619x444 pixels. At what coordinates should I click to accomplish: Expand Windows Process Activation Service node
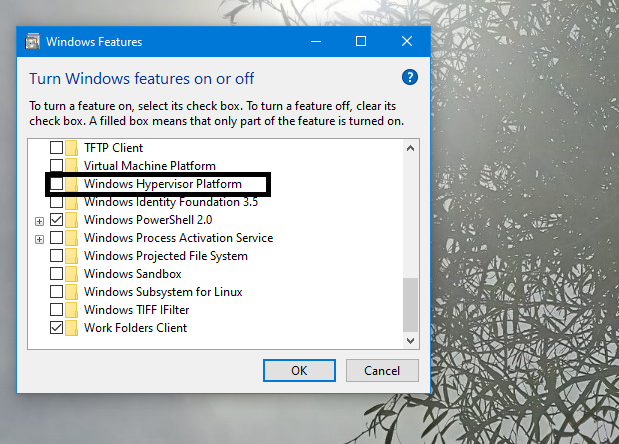coord(39,240)
